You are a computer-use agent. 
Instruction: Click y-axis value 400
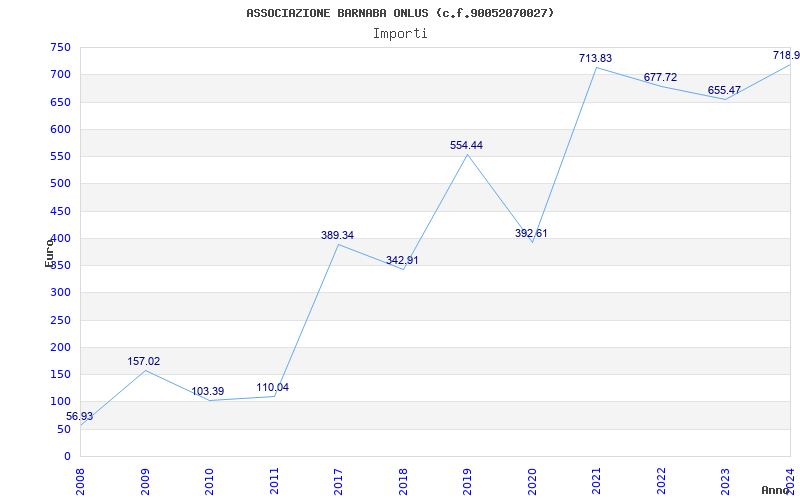[x=60, y=238]
